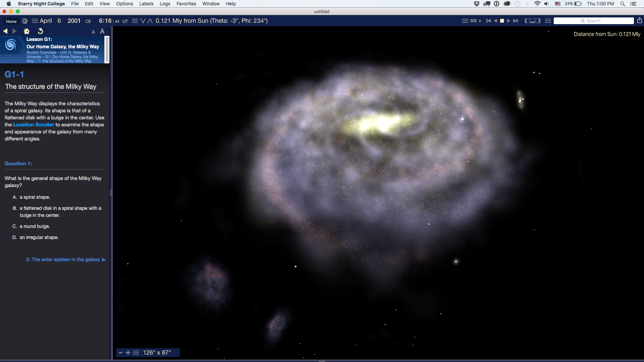
Task: Toggle the right side pane layout
Action: [x=538, y=21]
